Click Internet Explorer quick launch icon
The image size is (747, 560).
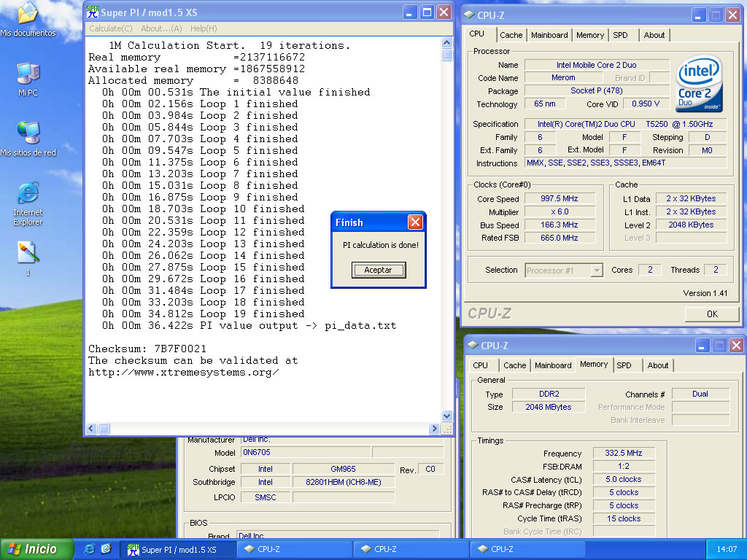click(89, 549)
